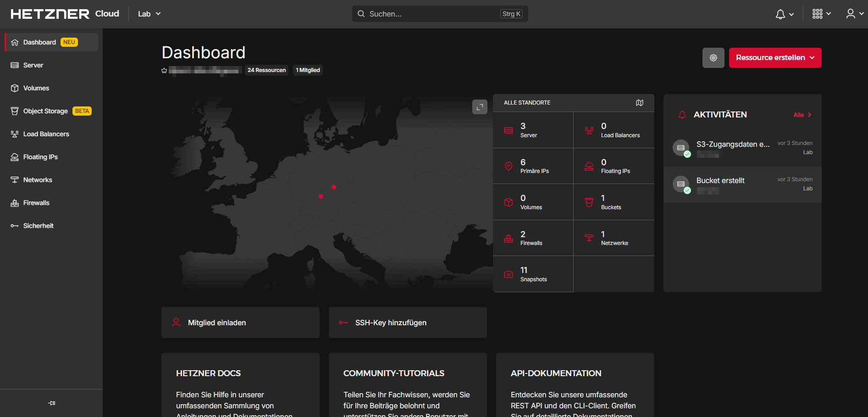
Task: Open Load Balancers in the sidebar
Action: [x=51, y=134]
